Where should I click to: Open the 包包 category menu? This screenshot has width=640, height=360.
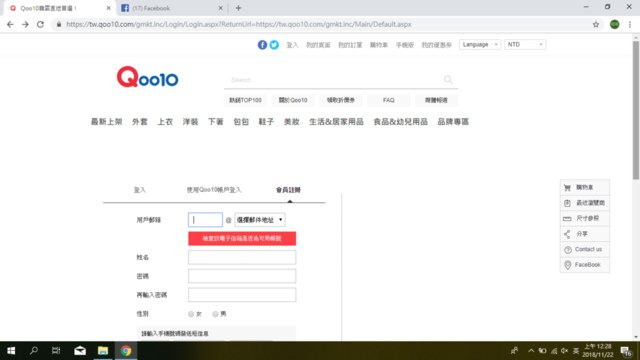241,122
